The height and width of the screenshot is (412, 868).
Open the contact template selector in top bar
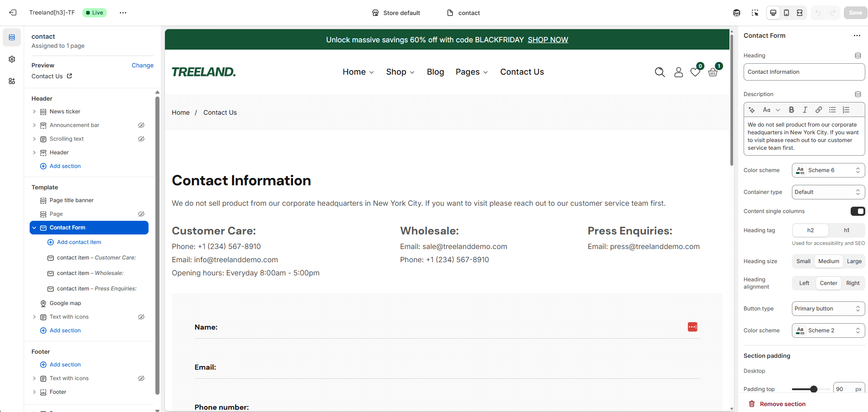coord(463,13)
